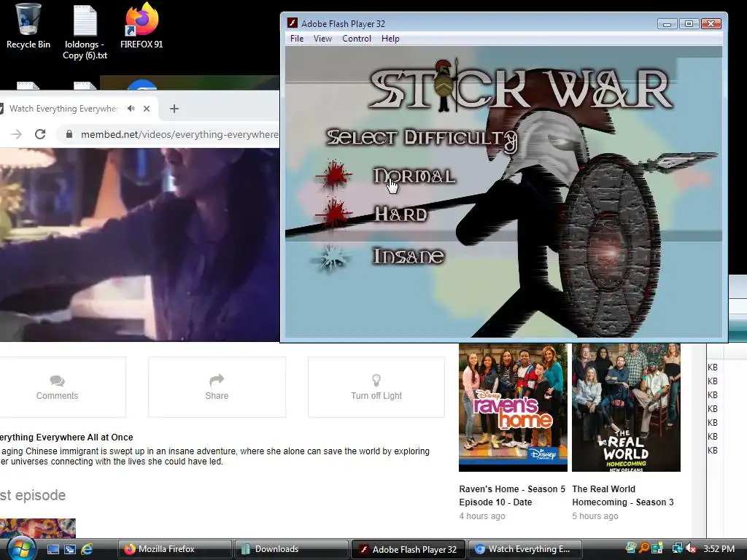Click the 5 hours ago timestamp
The image size is (747, 560).
(595, 516)
